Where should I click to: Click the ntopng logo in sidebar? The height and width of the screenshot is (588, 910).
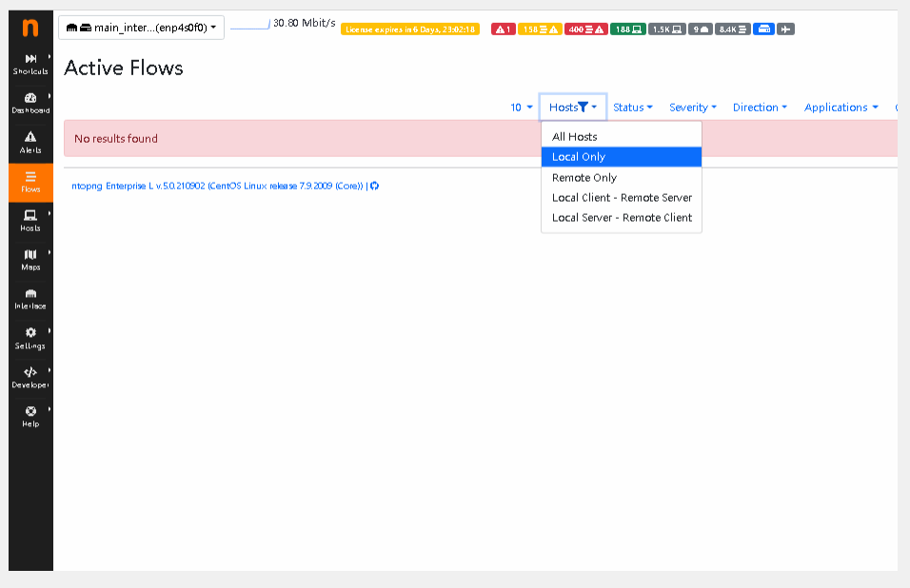(30, 28)
